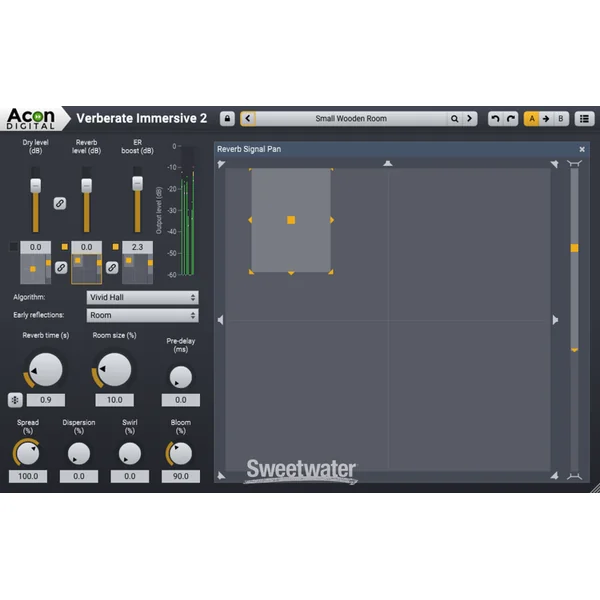Click the Dispersion knob

[x=79, y=454]
